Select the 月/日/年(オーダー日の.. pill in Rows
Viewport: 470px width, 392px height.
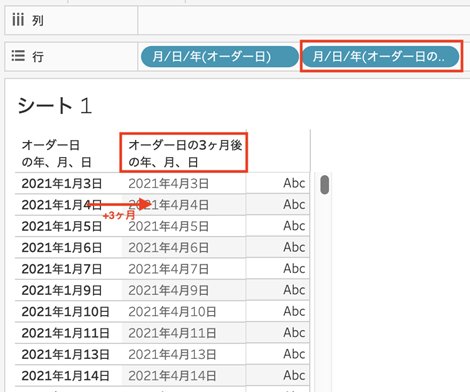click(x=381, y=56)
